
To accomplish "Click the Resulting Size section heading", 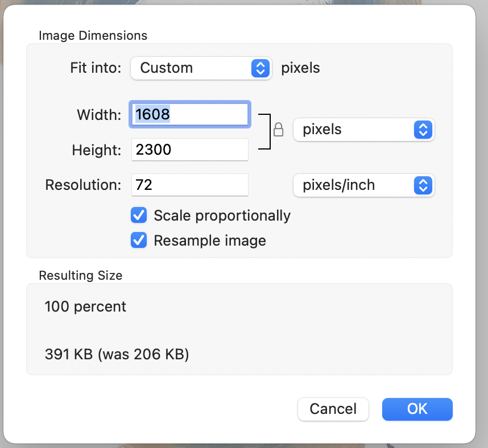I will tap(80, 276).
